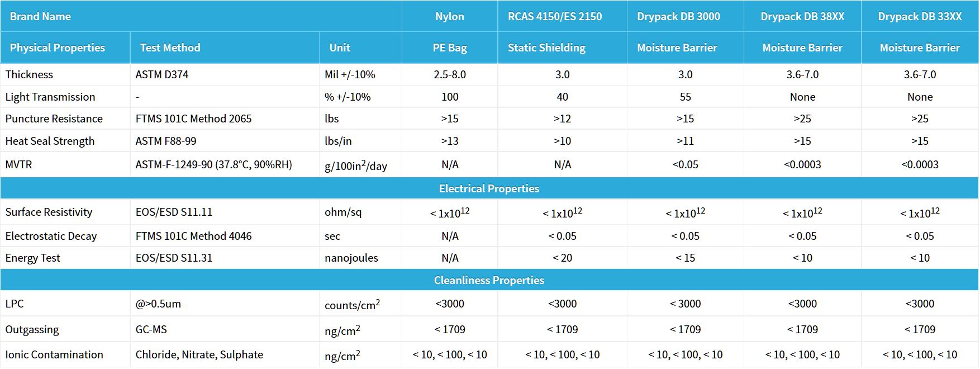980x369 pixels.
Task: Click the Test Method column header
Action: click(x=170, y=48)
